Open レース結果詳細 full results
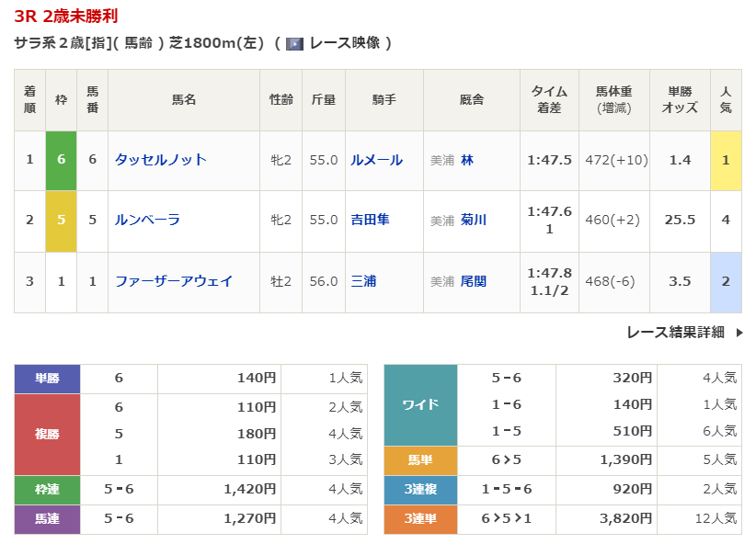Image resolution: width=756 pixels, height=544 pixels. pyautogui.click(x=675, y=333)
